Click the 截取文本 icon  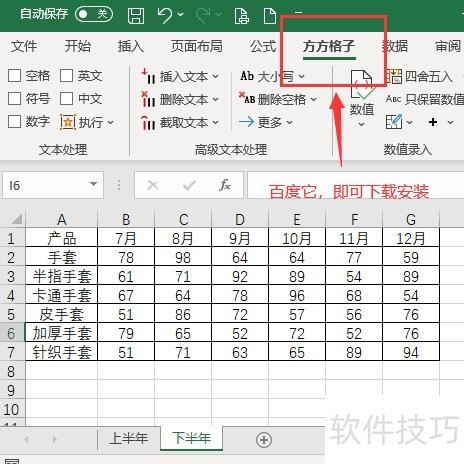[x=148, y=123]
